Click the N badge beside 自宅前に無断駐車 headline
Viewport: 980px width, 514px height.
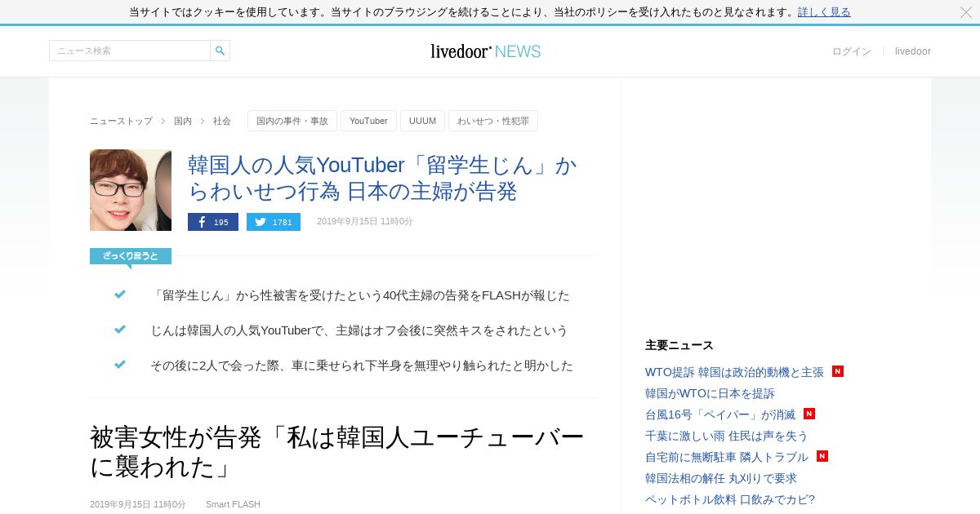coord(822,456)
